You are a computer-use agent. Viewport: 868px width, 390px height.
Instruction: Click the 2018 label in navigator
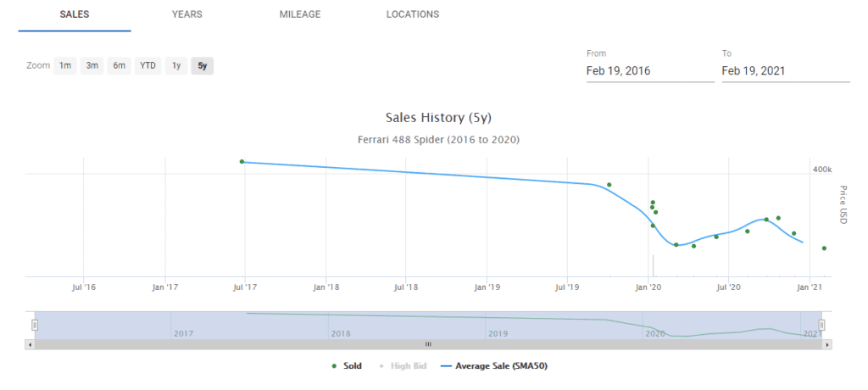point(341,334)
